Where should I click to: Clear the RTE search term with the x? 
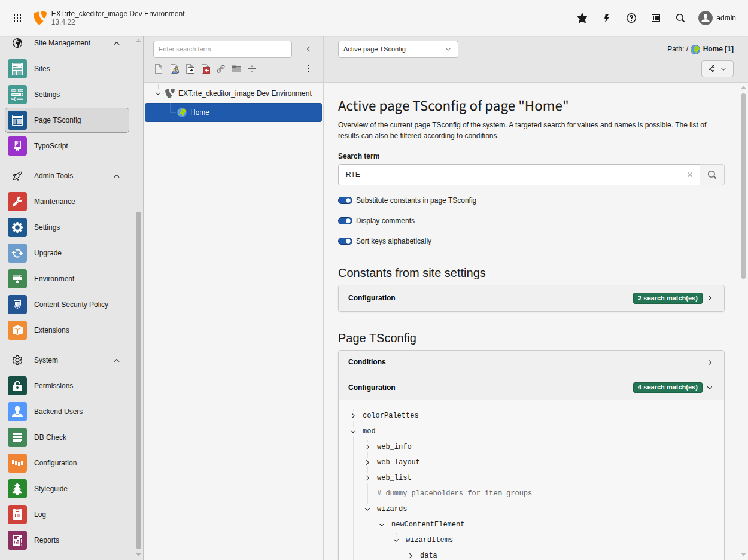(x=690, y=175)
